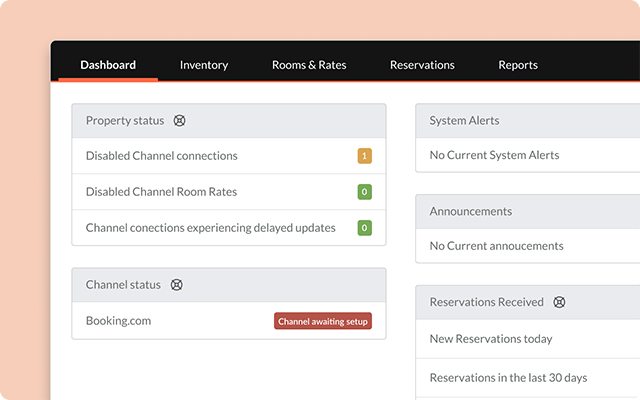640x400 pixels.
Task: Select the Reports tab
Action: [518, 65]
